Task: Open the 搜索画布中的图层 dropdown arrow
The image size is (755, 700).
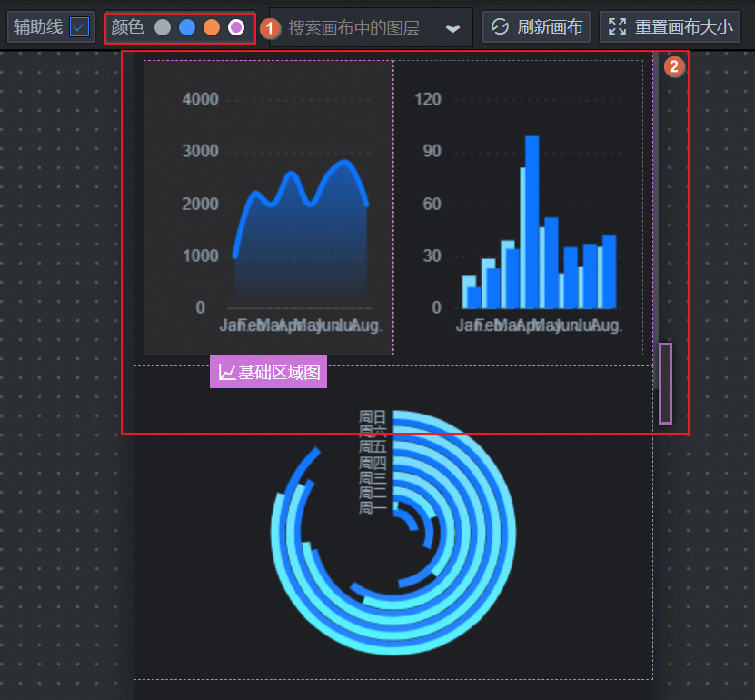Action: pos(452,29)
